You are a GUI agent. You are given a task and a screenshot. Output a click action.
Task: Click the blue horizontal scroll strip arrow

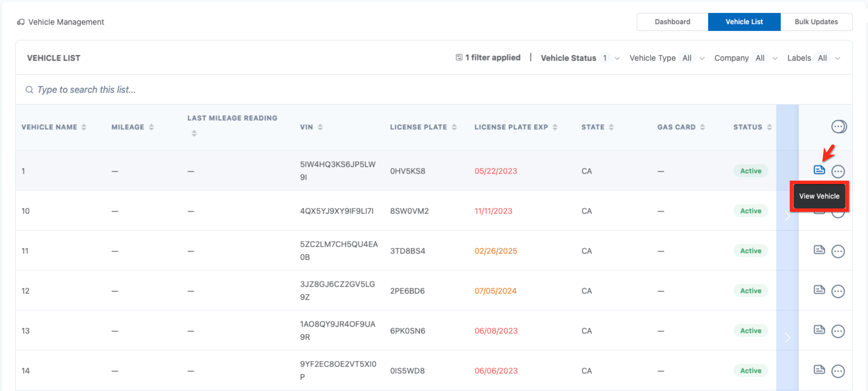pyautogui.click(x=787, y=216)
